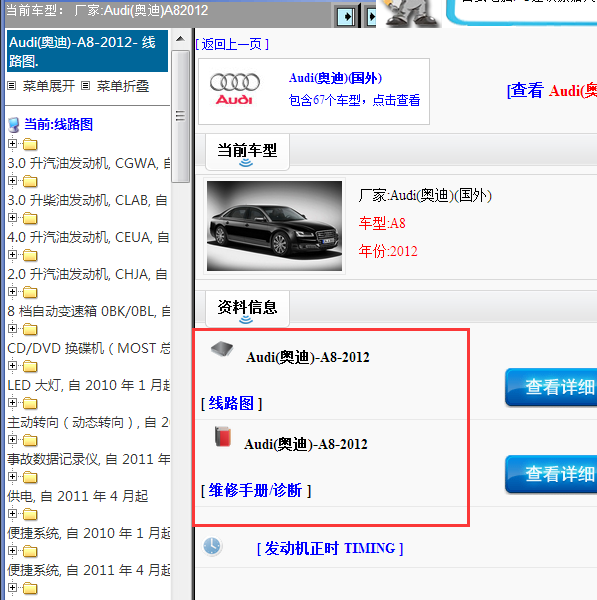
Task: Click the sidebar scrollbar up arrow
Action: pyautogui.click(x=180, y=39)
